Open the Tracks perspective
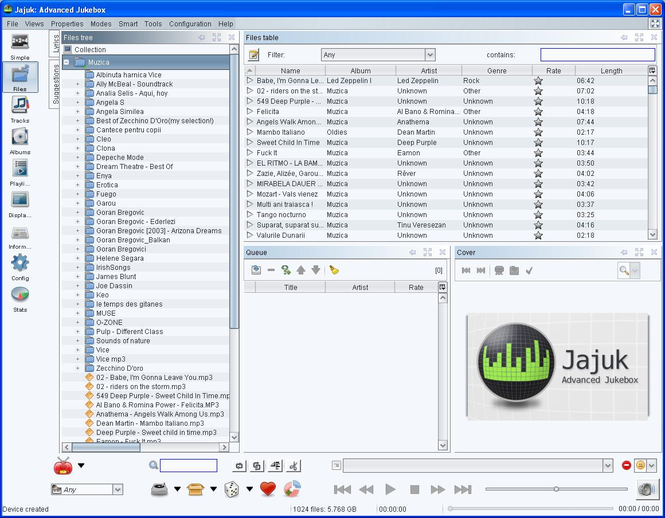The image size is (665, 518). [x=20, y=109]
